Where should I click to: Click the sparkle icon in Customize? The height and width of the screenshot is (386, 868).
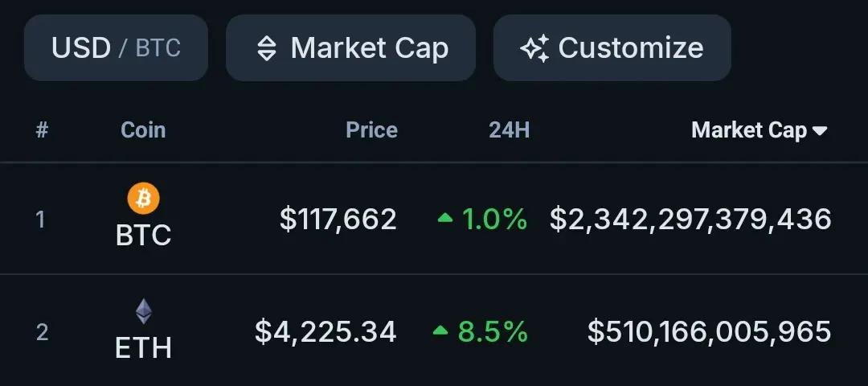[x=534, y=48]
